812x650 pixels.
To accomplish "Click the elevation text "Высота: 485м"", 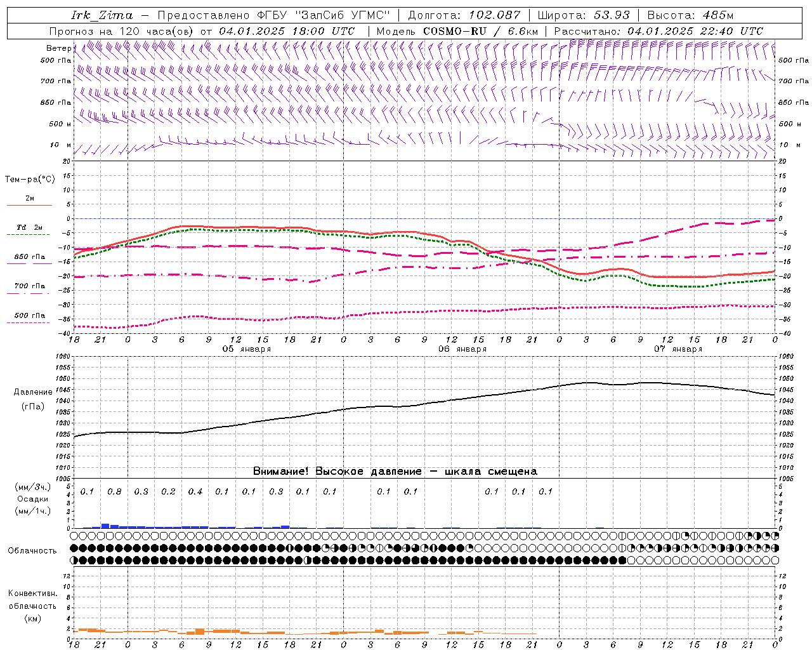I will pyautogui.click(x=690, y=15).
